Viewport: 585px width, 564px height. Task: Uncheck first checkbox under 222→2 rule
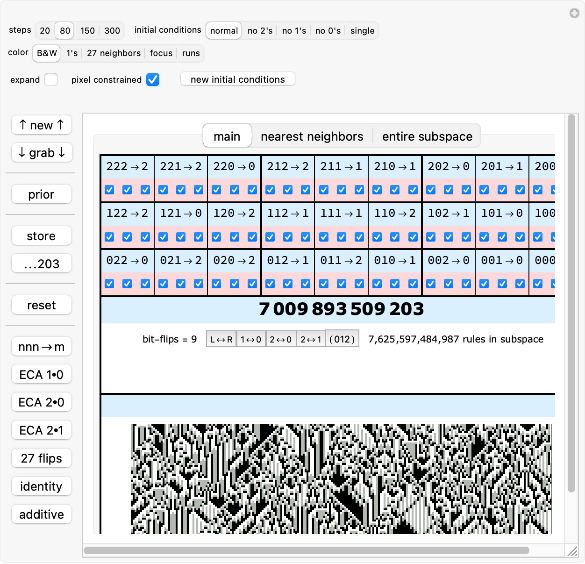click(109, 189)
